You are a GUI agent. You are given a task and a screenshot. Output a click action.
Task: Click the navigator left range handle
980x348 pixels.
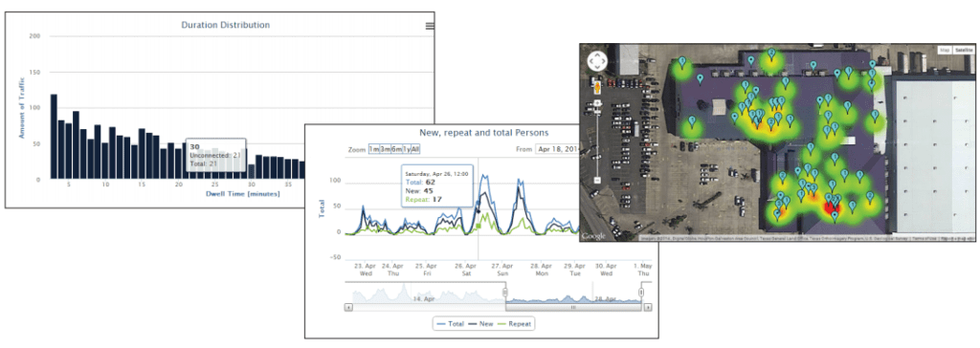[505, 293]
